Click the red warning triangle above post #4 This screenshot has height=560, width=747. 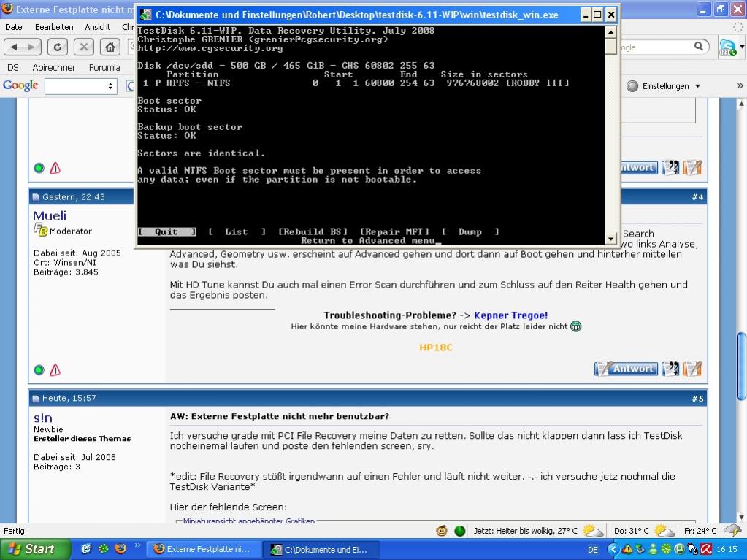click(55, 168)
